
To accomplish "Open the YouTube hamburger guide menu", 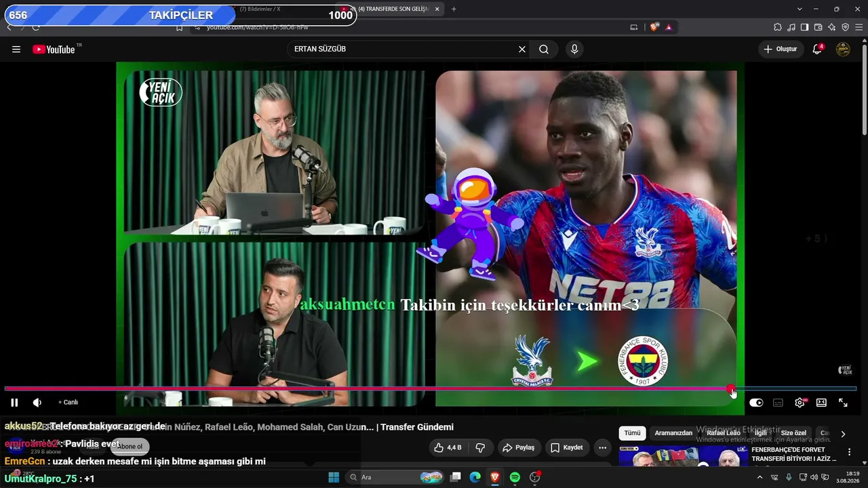I will [16, 49].
